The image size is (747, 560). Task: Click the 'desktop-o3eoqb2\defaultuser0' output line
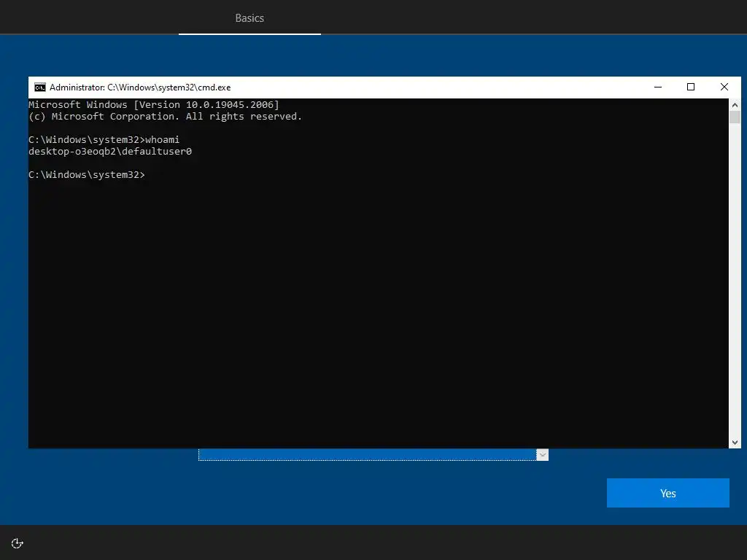click(x=110, y=152)
